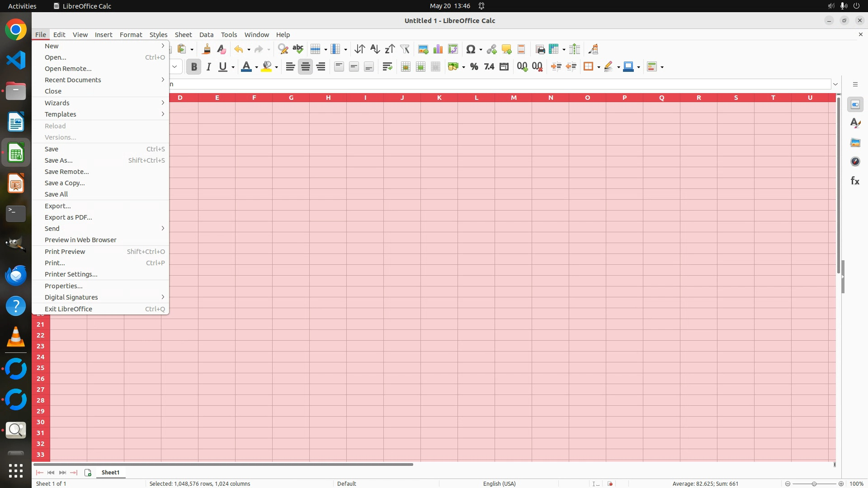Click the zoom slider handle
Screen dimensions: 868x488
814,483
